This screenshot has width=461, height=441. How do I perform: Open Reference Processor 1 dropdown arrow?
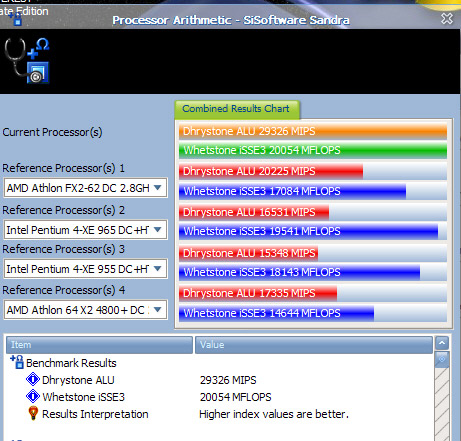(x=158, y=188)
